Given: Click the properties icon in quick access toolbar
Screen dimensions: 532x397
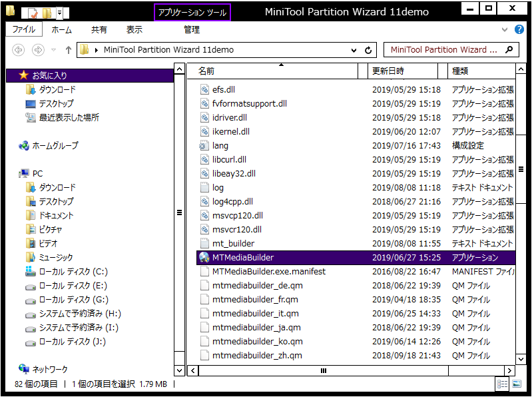Looking at the screenshot, I should (33, 13).
